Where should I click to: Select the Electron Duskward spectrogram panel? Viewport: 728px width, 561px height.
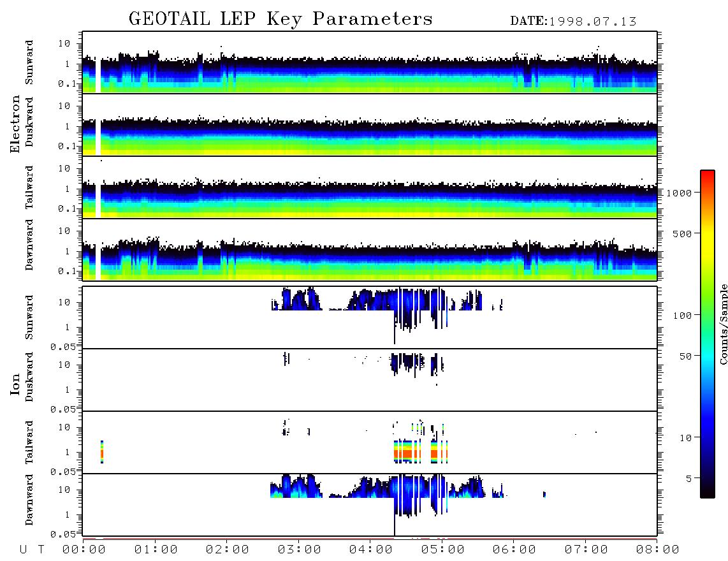pyautogui.click(x=370, y=124)
